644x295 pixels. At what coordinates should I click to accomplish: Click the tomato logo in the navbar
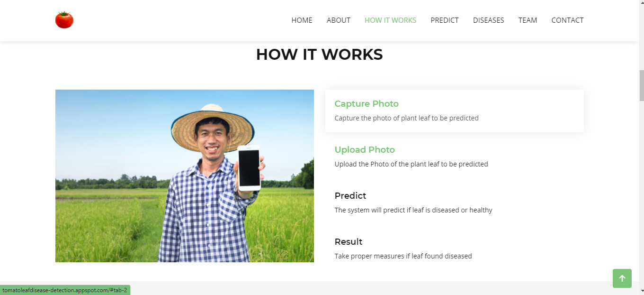64,20
